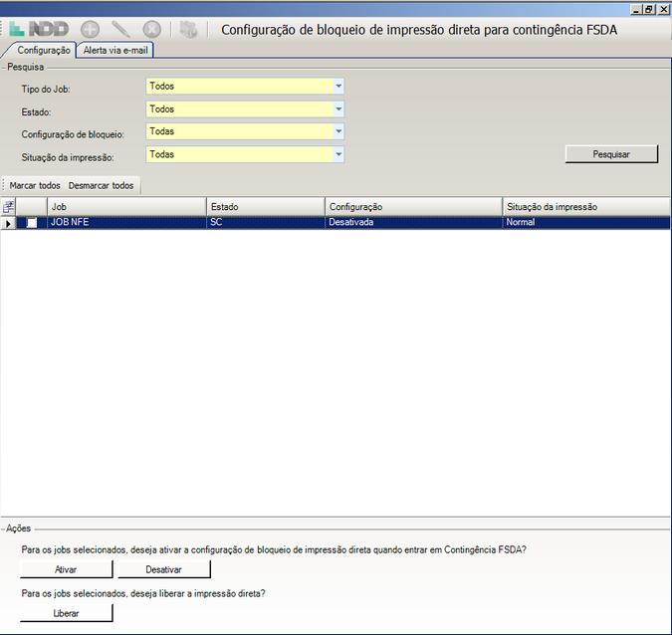
Task: Click the greyed-out permissions icon in toolbar
Action: tap(188, 30)
